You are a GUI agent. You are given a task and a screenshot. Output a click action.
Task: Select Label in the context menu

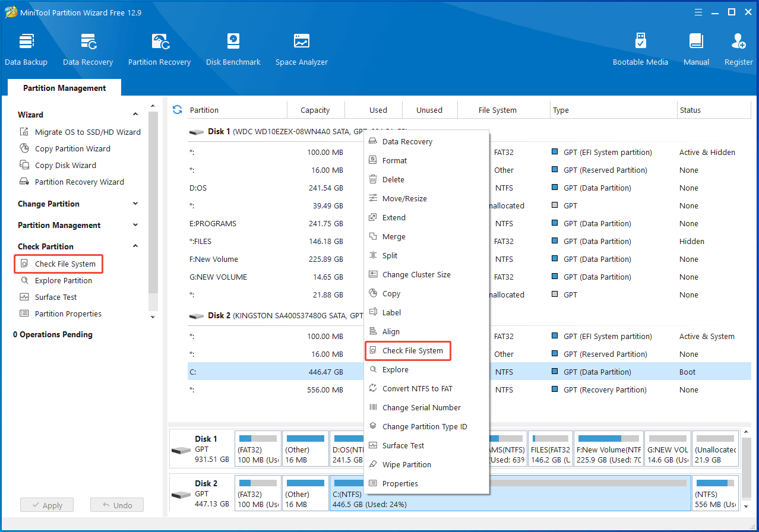[426, 312]
